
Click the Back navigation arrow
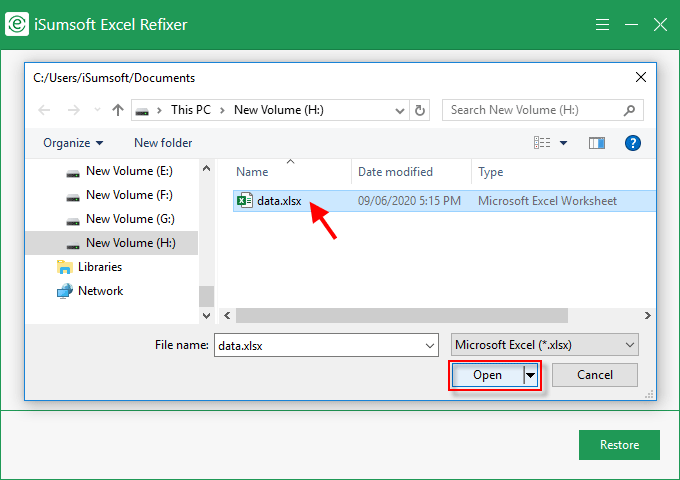click(x=44, y=110)
